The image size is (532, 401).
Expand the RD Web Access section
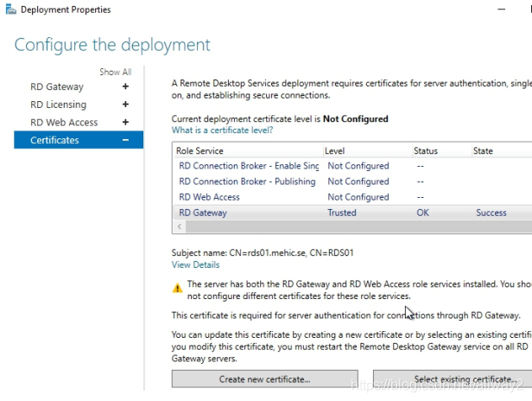tap(126, 123)
